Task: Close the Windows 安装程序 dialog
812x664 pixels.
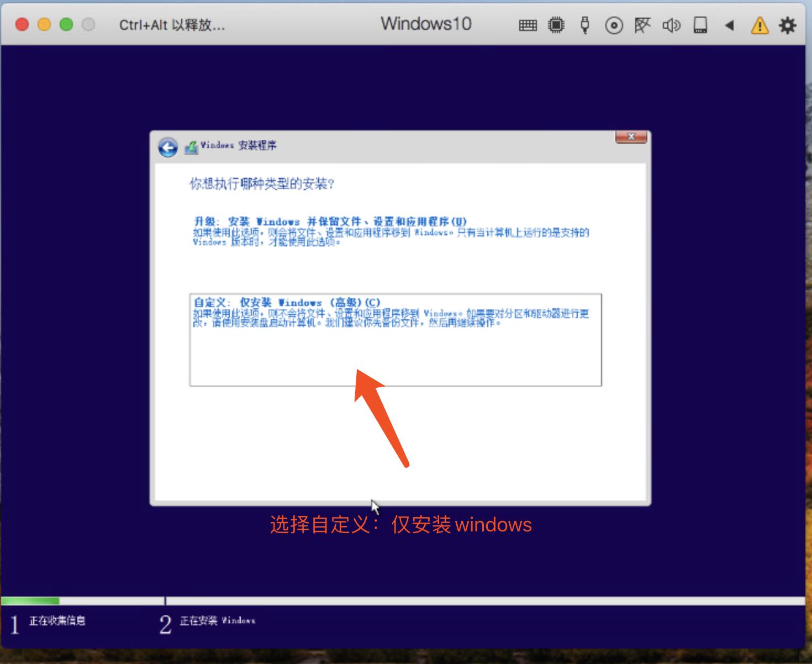Action: [631, 137]
